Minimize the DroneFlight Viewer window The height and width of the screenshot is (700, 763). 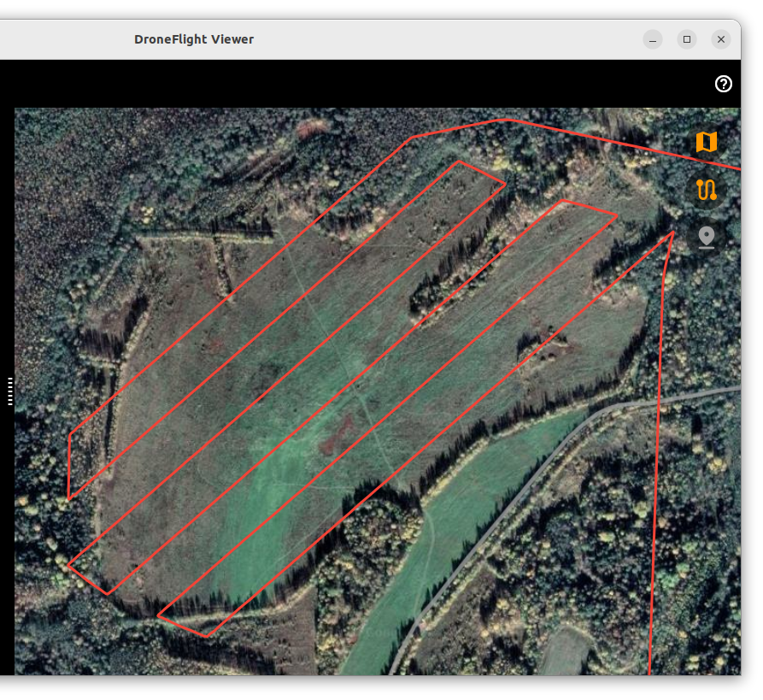pos(653,39)
